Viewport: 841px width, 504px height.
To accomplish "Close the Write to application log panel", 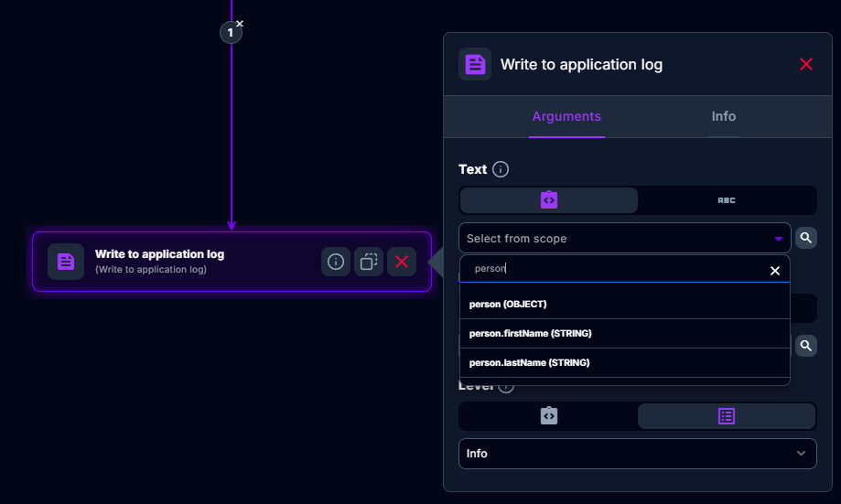I will pos(806,64).
